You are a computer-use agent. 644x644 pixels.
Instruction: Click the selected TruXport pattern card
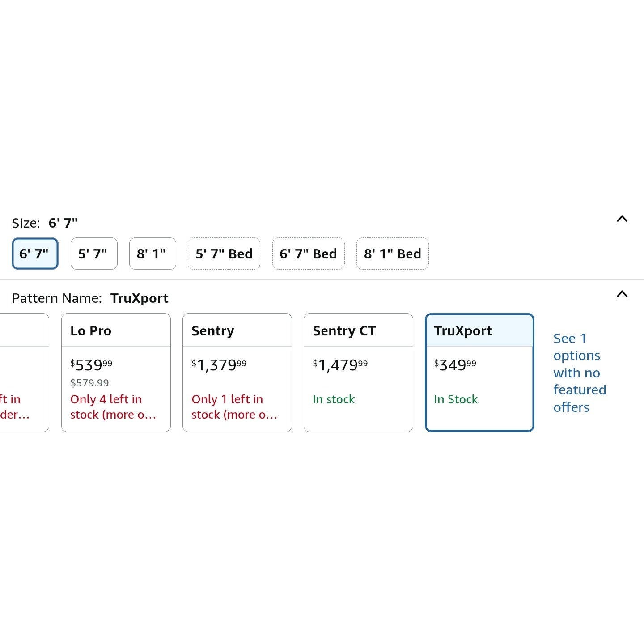tap(479, 372)
